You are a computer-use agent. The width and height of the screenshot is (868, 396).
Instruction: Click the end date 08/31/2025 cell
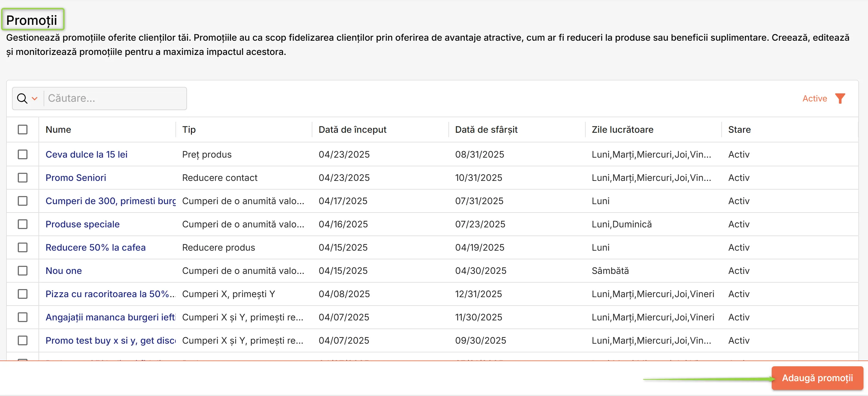point(479,154)
